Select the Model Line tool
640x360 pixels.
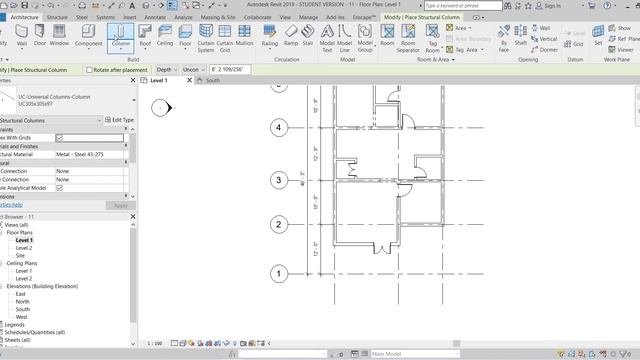point(344,38)
